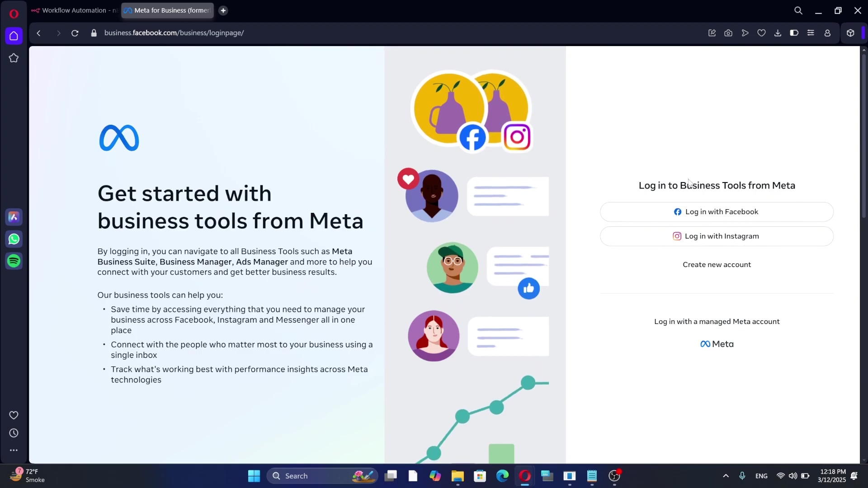Reload the current page

pos(75,33)
